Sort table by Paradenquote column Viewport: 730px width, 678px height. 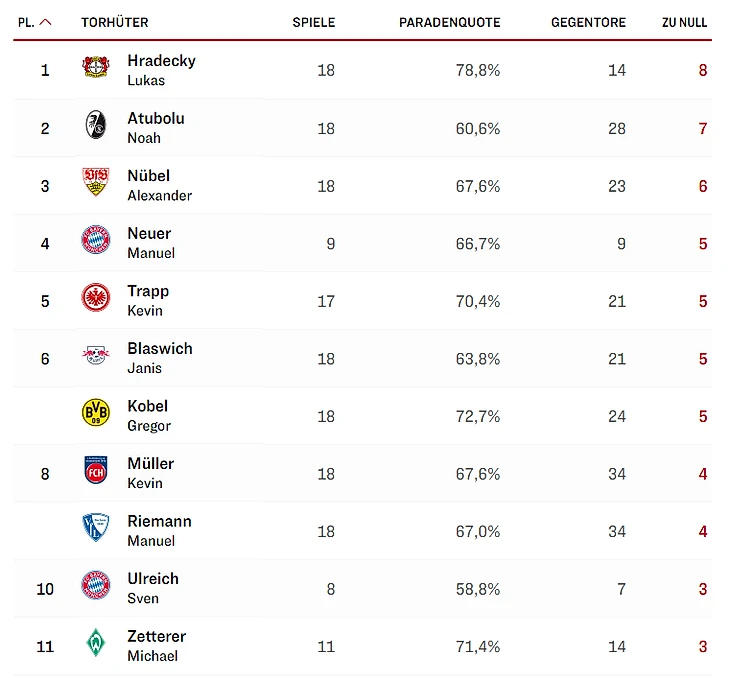(x=449, y=22)
